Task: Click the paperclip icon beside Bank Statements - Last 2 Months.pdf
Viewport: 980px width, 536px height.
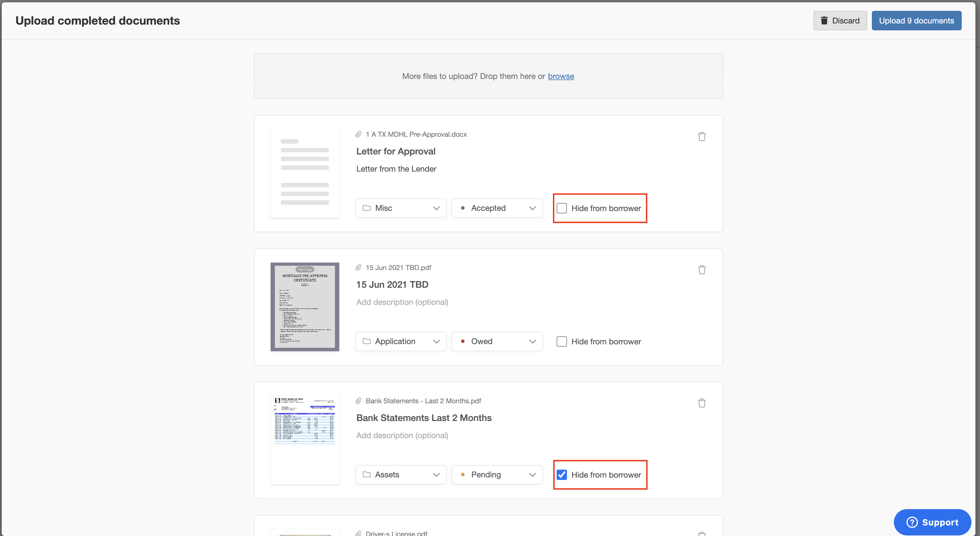Action: click(x=358, y=401)
